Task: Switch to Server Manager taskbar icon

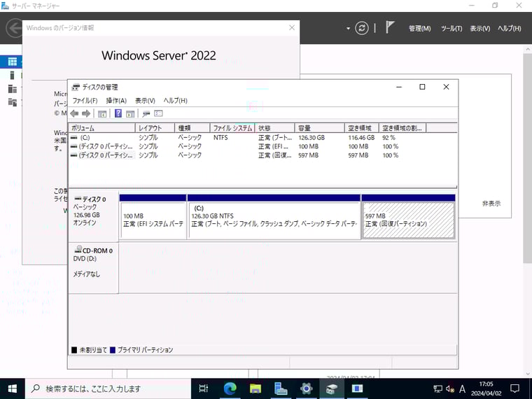Action: tap(281, 388)
